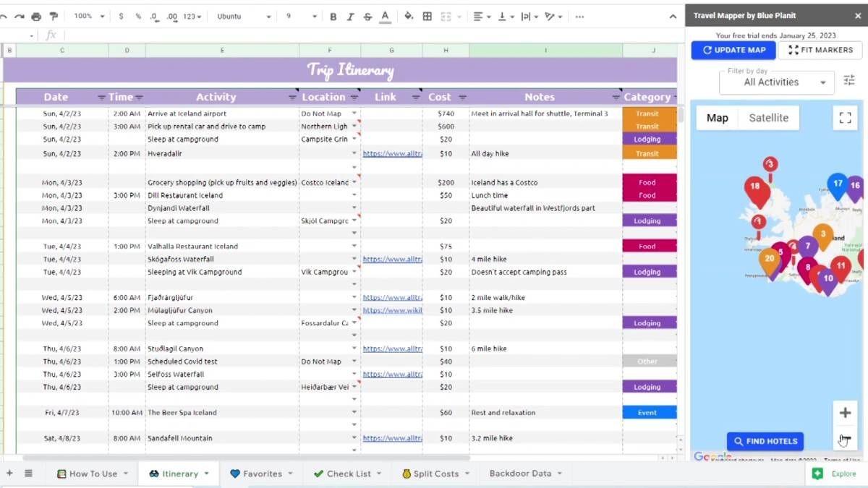The width and height of the screenshot is (868, 488).
Task: Format cells as percent
Action: coord(138,16)
